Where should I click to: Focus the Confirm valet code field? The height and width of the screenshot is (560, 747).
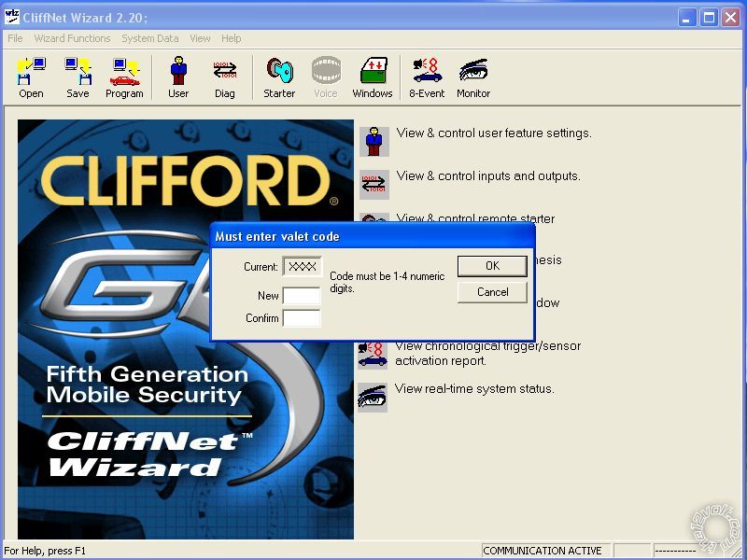tap(302, 318)
